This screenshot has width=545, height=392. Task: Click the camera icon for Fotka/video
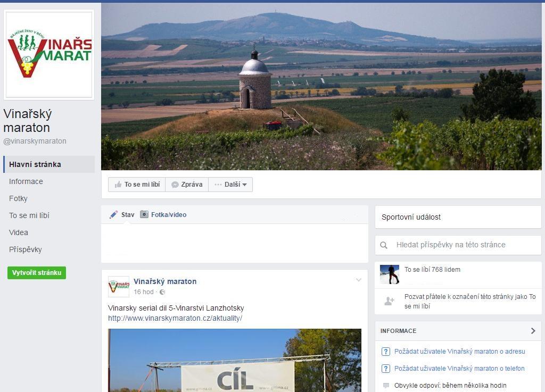[x=144, y=214]
